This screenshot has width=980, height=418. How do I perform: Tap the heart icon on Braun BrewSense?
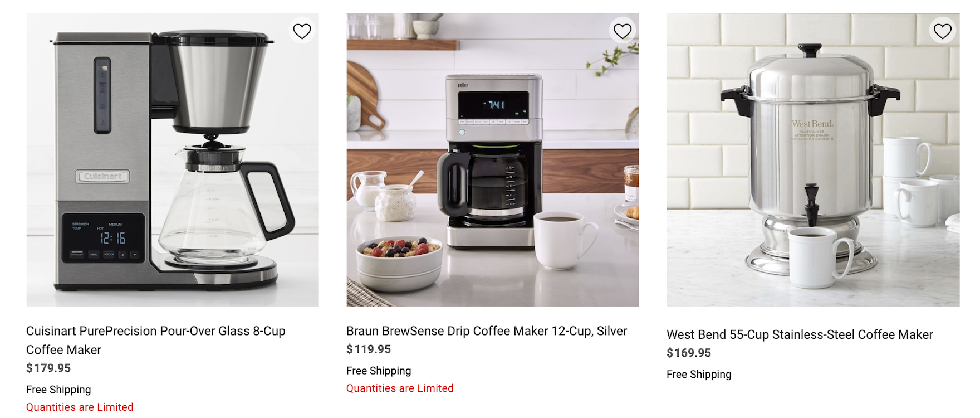(622, 31)
